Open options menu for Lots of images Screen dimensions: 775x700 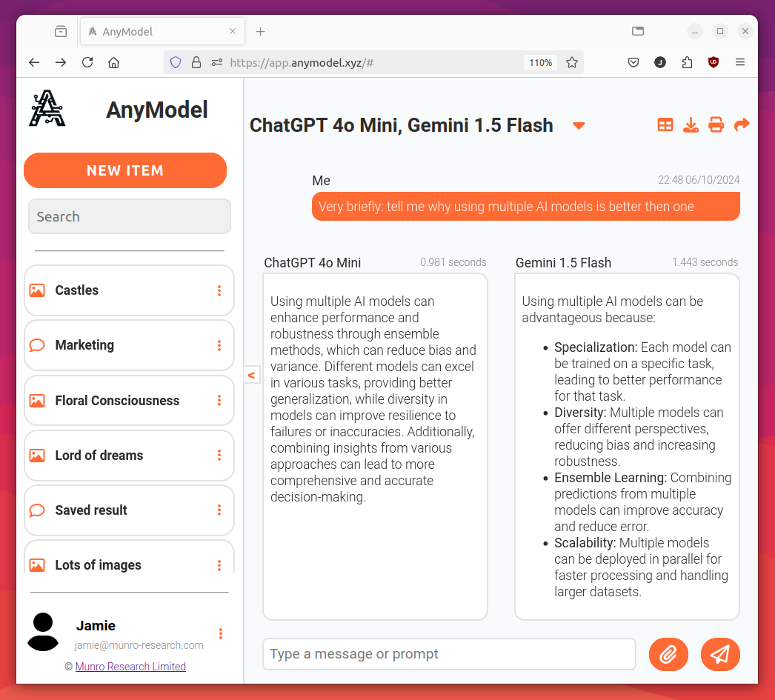tap(219, 565)
